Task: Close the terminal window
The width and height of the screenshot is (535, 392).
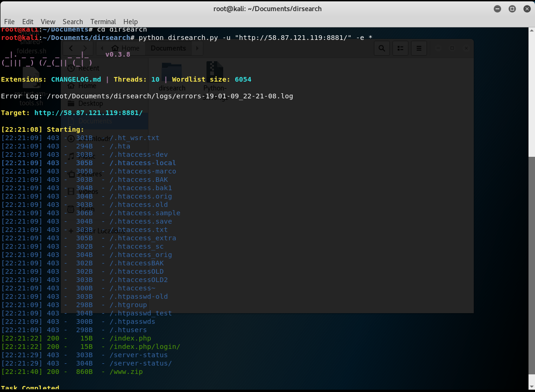Action: (x=527, y=9)
